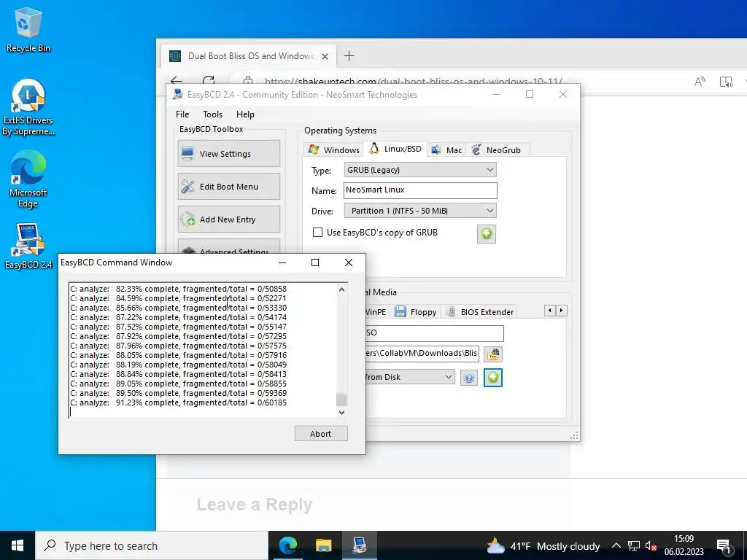Click the Edge read aloud icon
The height and width of the screenshot is (560, 747).
point(700,82)
